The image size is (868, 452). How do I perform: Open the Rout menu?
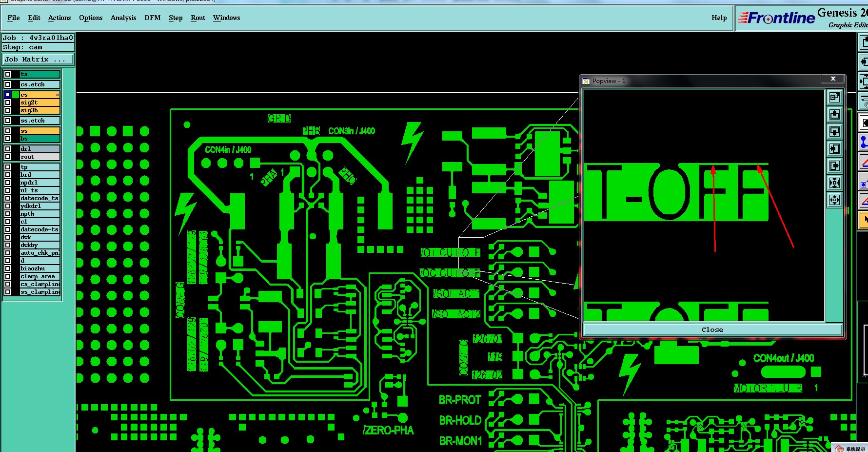click(x=198, y=18)
